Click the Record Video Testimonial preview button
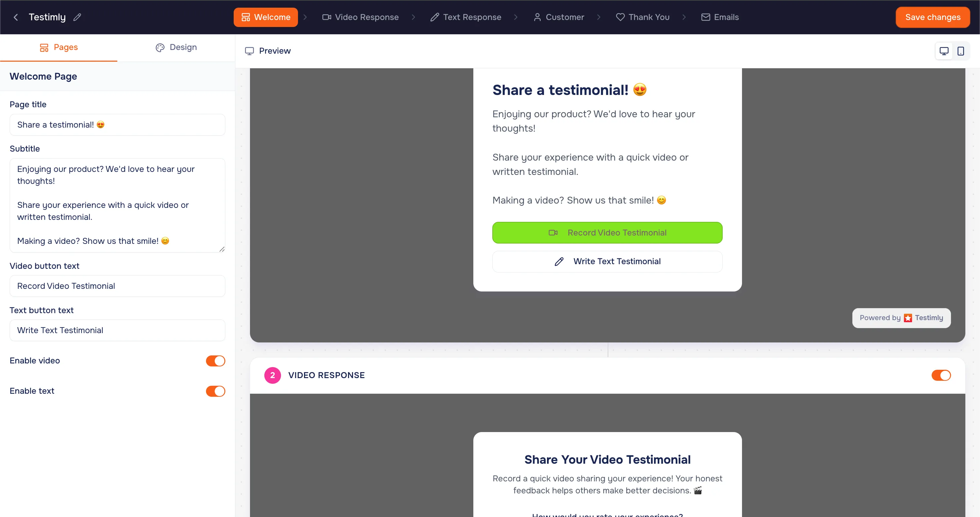 (x=607, y=232)
